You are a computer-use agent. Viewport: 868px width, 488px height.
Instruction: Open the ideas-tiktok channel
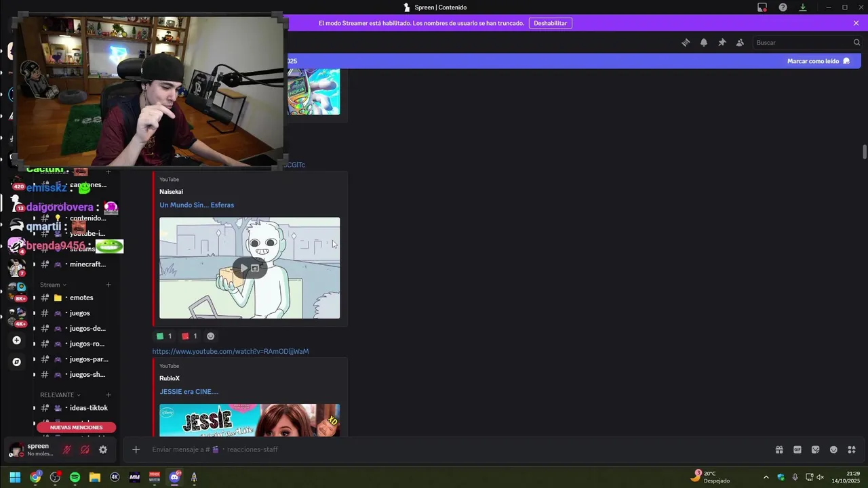pos(75,408)
